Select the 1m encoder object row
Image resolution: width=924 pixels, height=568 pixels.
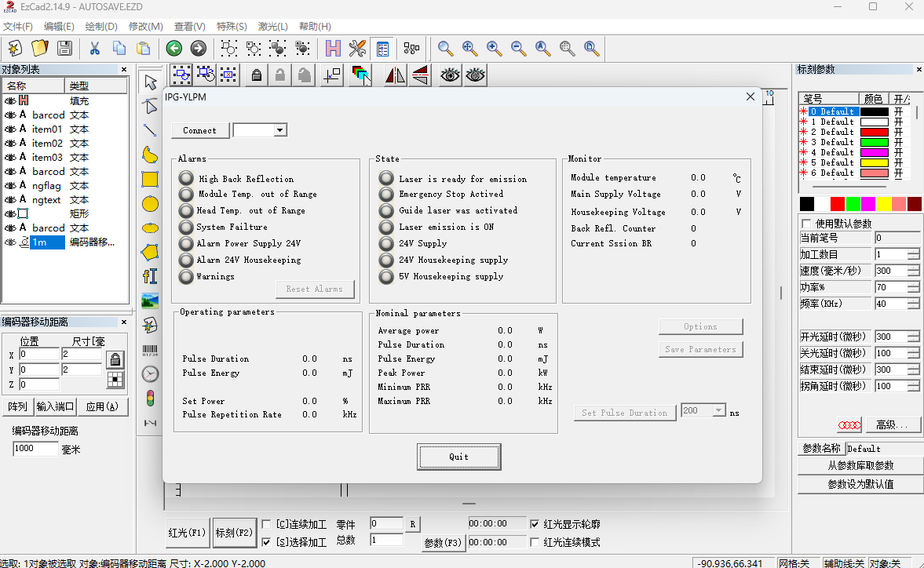click(65, 242)
